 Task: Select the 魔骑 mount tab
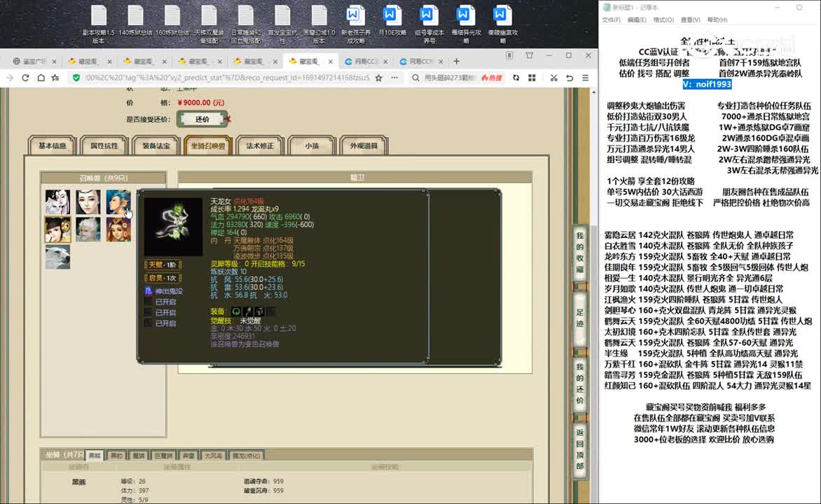[139, 455]
